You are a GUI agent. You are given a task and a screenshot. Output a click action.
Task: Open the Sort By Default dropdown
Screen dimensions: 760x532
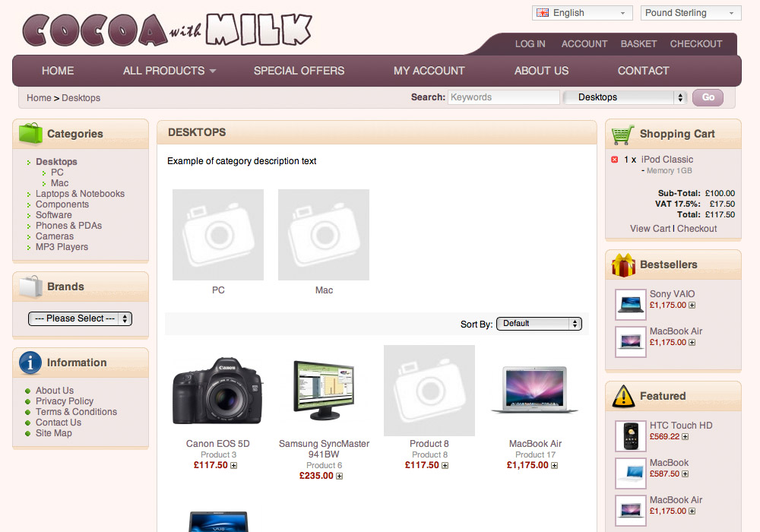539,324
